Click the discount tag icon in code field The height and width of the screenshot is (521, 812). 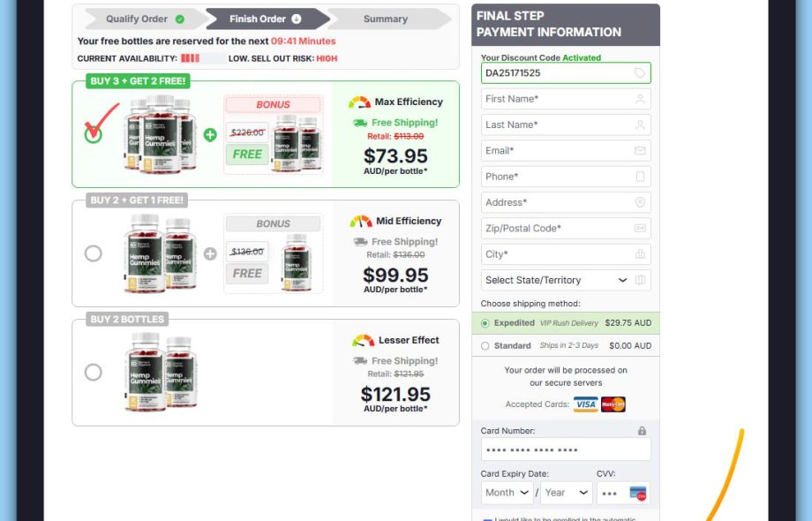tap(640, 73)
